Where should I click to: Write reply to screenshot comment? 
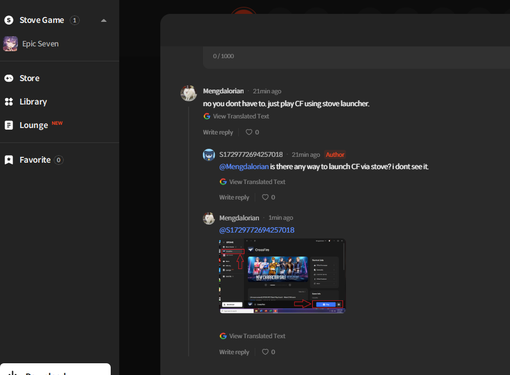click(234, 352)
